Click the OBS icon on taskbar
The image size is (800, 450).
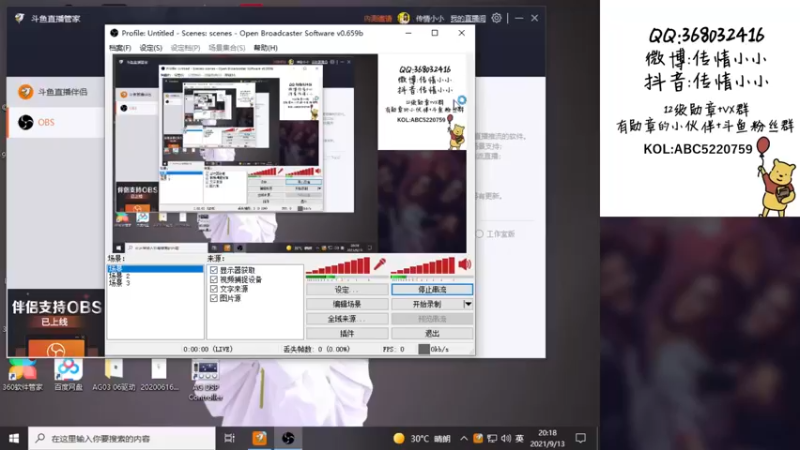[288, 438]
